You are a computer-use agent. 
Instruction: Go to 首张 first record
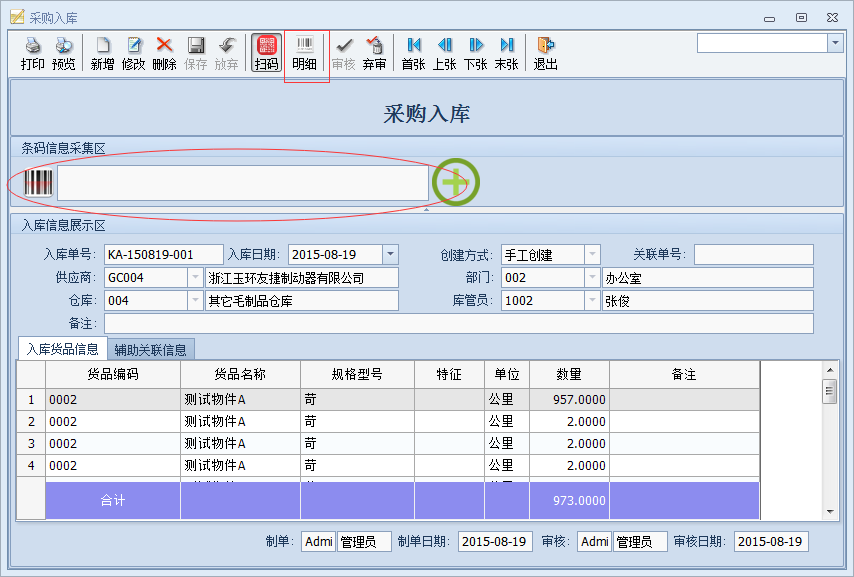[413, 53]
